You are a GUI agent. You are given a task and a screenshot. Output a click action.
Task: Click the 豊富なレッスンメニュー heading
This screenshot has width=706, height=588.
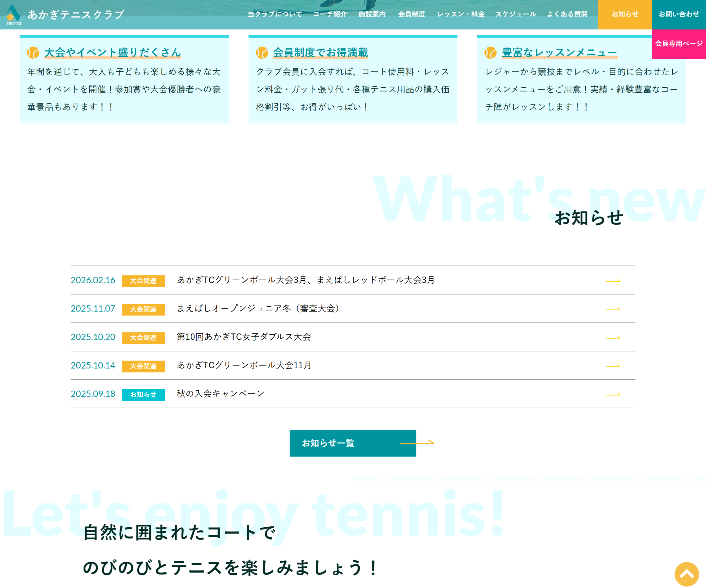coord(559,53)
